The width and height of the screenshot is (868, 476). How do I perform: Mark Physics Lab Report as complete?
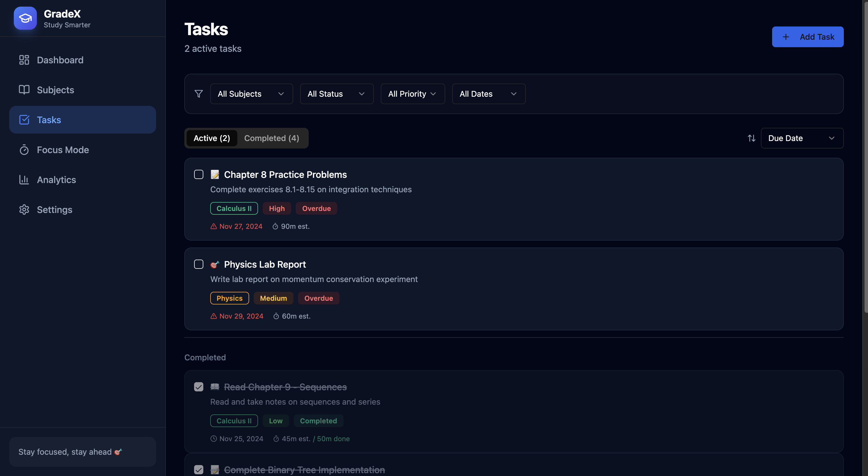[199, 264]
